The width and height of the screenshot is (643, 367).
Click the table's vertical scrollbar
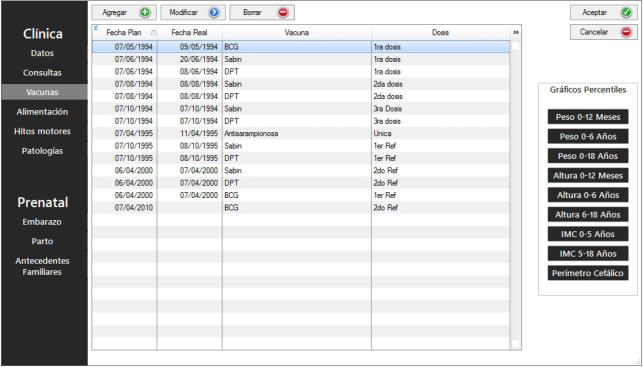(x=515, y=195)
